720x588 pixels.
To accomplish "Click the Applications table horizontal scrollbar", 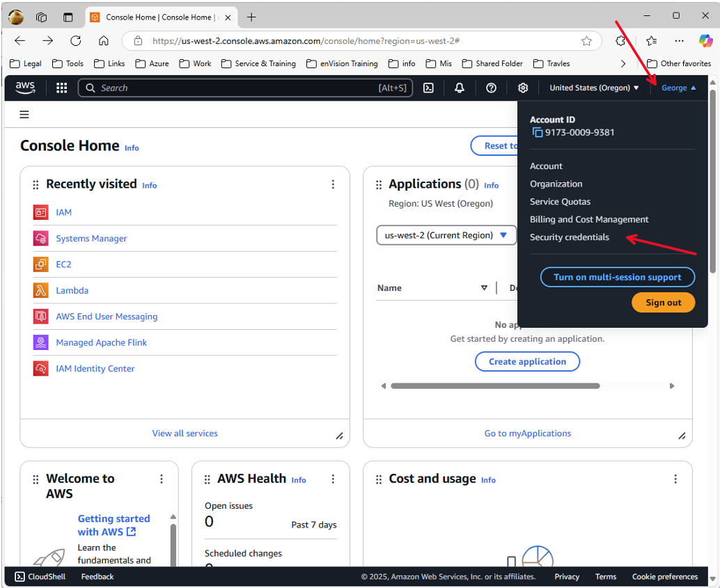I will click(495, 386).
